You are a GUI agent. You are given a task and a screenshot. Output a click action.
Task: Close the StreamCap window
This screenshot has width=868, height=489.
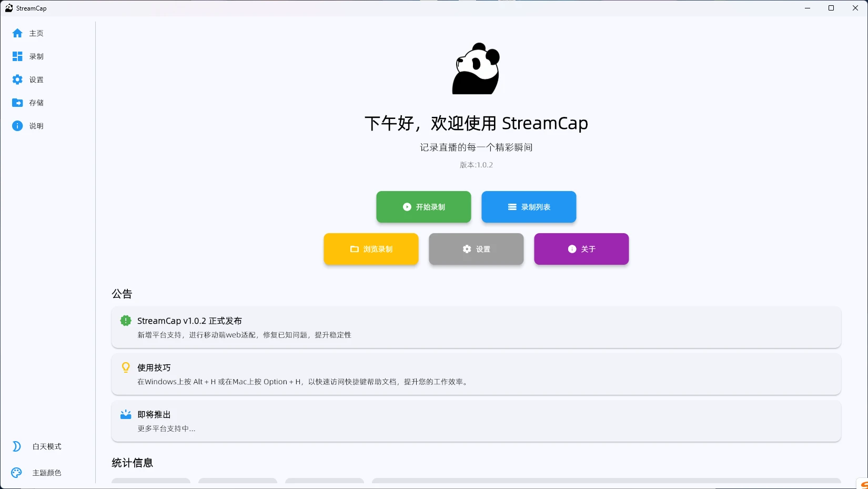pyautogui.click(x=855, y=8)
